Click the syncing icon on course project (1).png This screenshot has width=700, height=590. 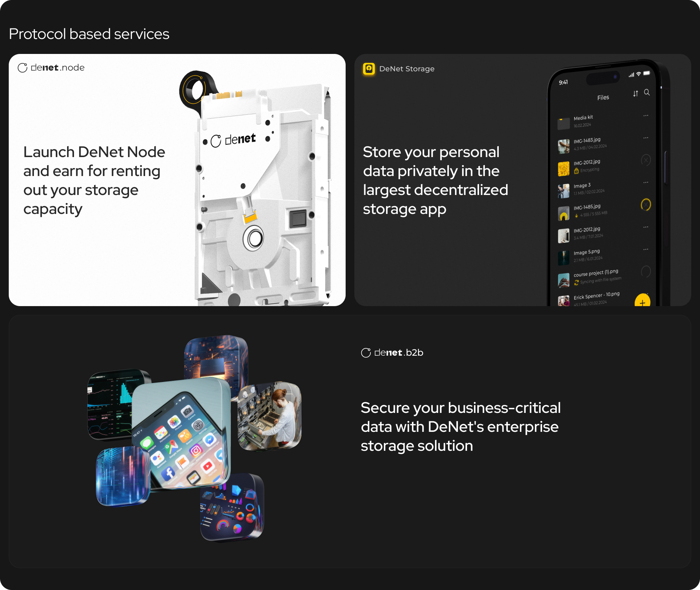tap(576, 282)
